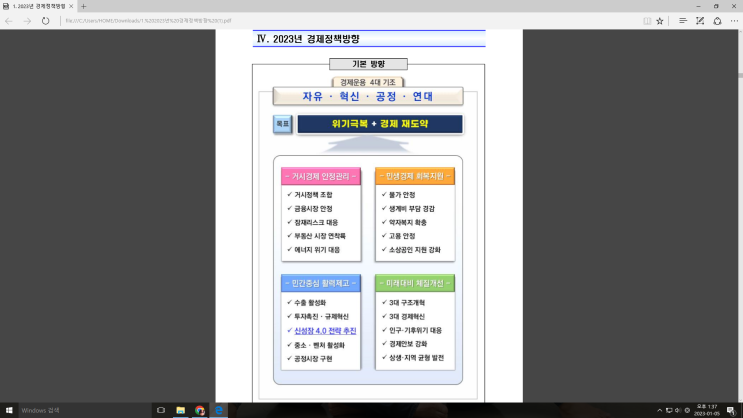Click the 투자촉진 · 규제혁신 item
The height and width of the screenshot is (418, 743).
(x=321, y=317)
